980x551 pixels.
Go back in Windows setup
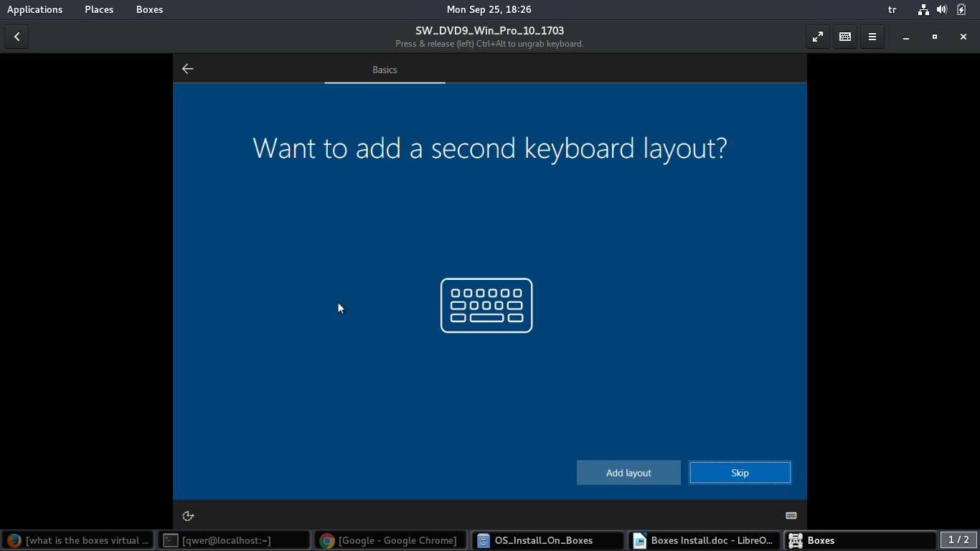(x=188, y=69)
